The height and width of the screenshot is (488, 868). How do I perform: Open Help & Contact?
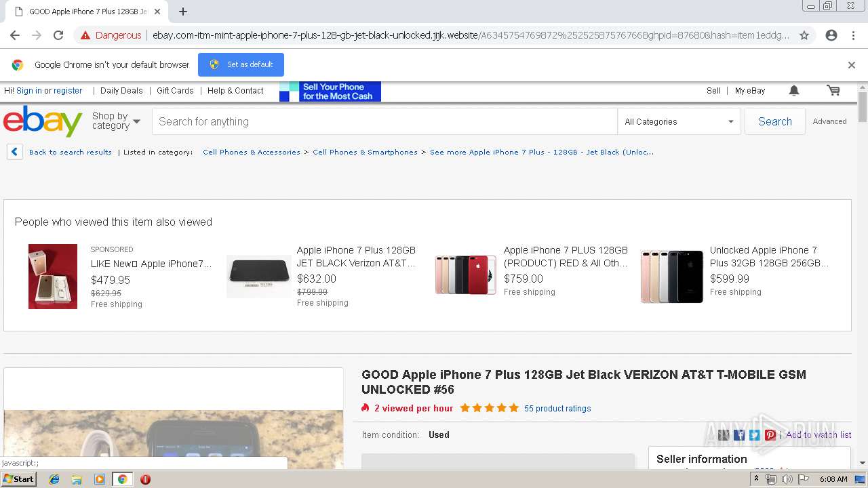click(235, 90)
